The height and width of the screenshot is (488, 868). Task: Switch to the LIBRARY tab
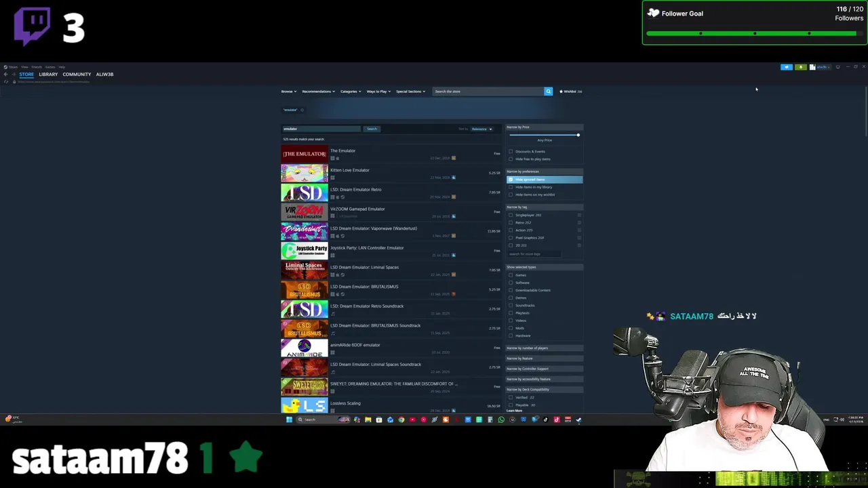(x=48, y=74)
